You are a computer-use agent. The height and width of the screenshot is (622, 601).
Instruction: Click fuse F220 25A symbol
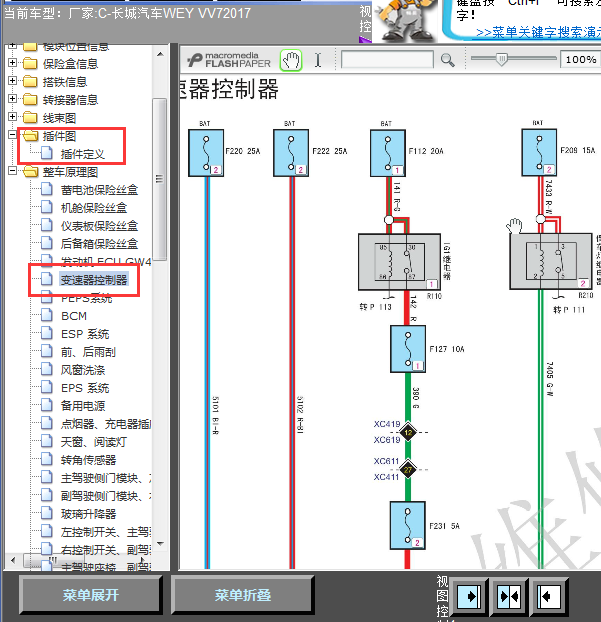(206, 153)
